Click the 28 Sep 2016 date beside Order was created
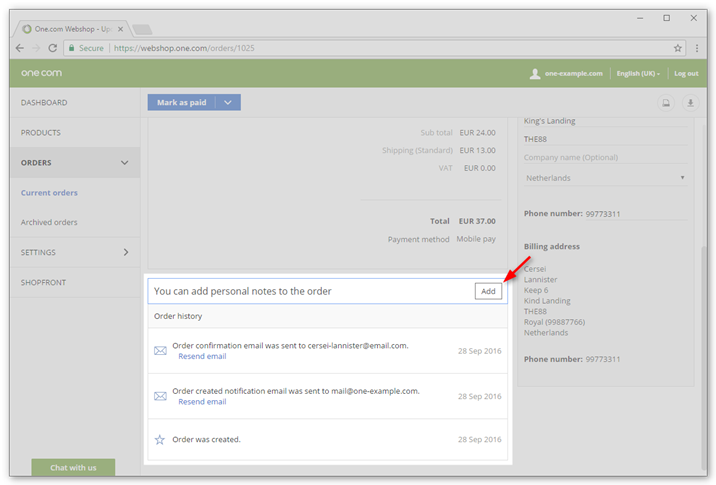 (479, 439)
